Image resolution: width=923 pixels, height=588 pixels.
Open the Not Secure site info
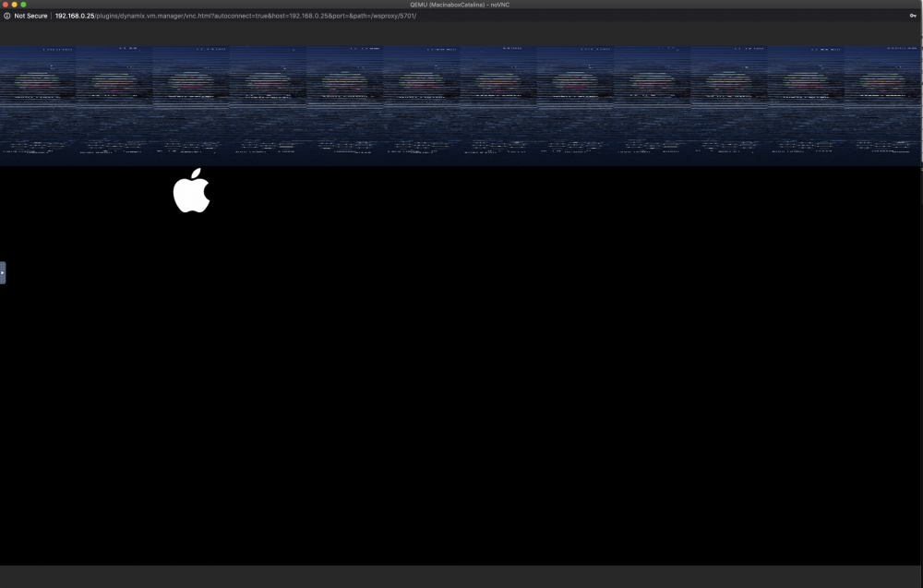pos(30,16)
